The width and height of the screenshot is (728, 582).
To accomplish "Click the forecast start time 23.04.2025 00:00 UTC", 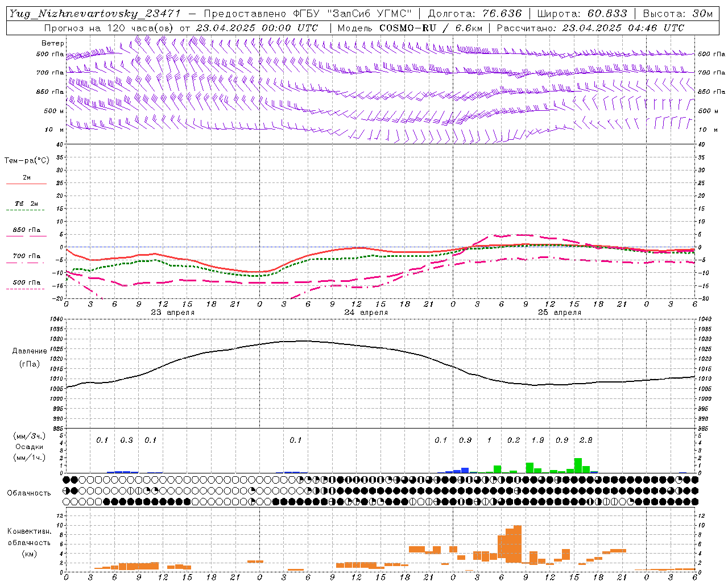I will [257, 28].
